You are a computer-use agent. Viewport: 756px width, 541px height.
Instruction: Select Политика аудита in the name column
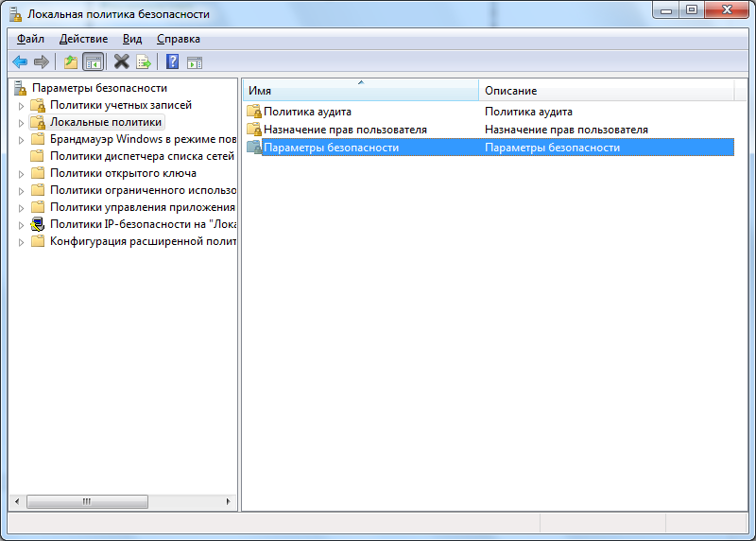tap(307, 112)
